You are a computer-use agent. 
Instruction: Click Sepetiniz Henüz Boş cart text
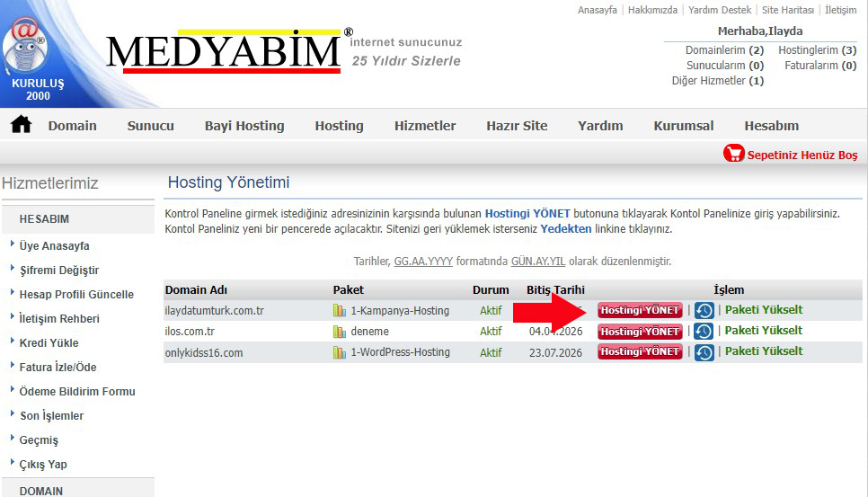pos(802,155)
